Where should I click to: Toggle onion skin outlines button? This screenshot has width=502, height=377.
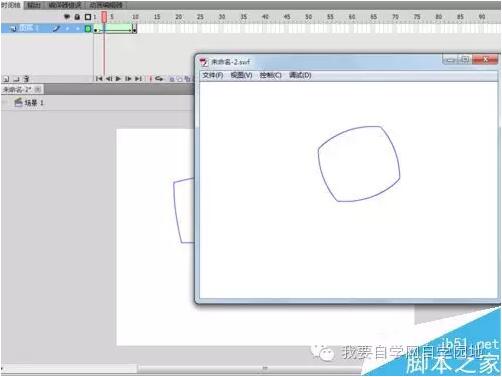tap(179, 79)
